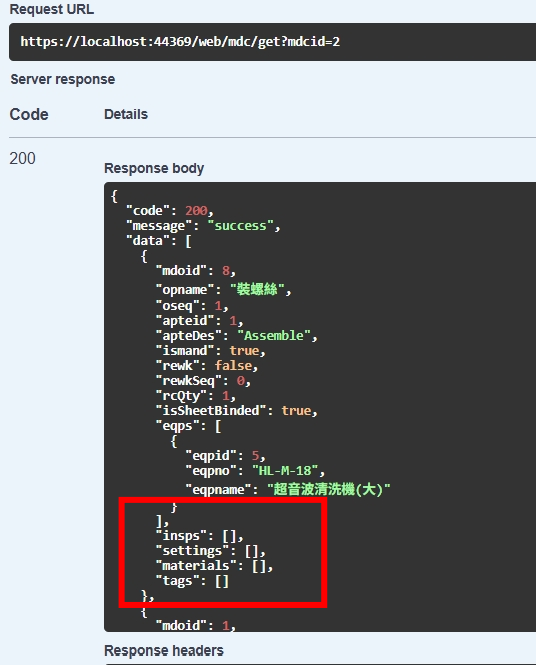Click the 'Response headers' label
536x665 pixels.
[164, 651]
